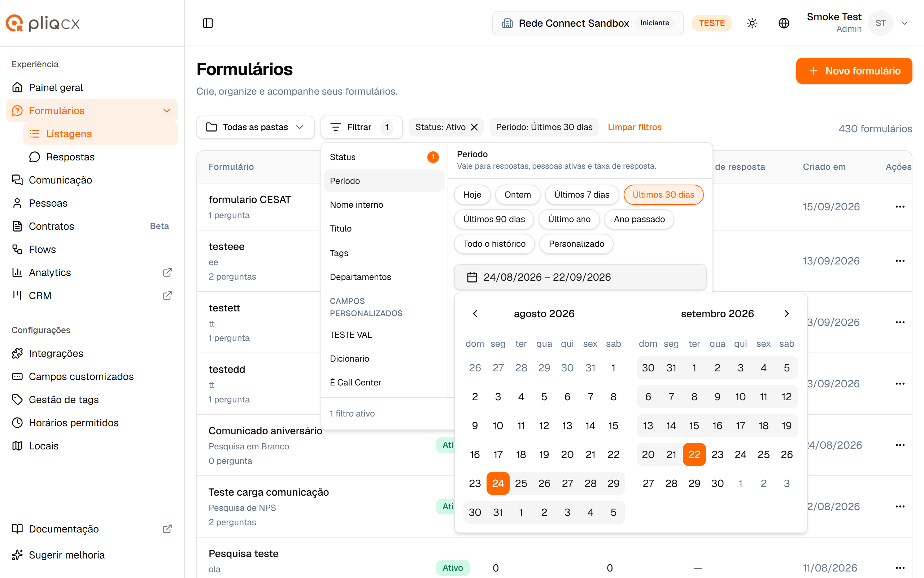This screenshot has height=578, width=924.
Task: Go to next month in calendar
Action: pyautogui.click(x=786, y=314)
